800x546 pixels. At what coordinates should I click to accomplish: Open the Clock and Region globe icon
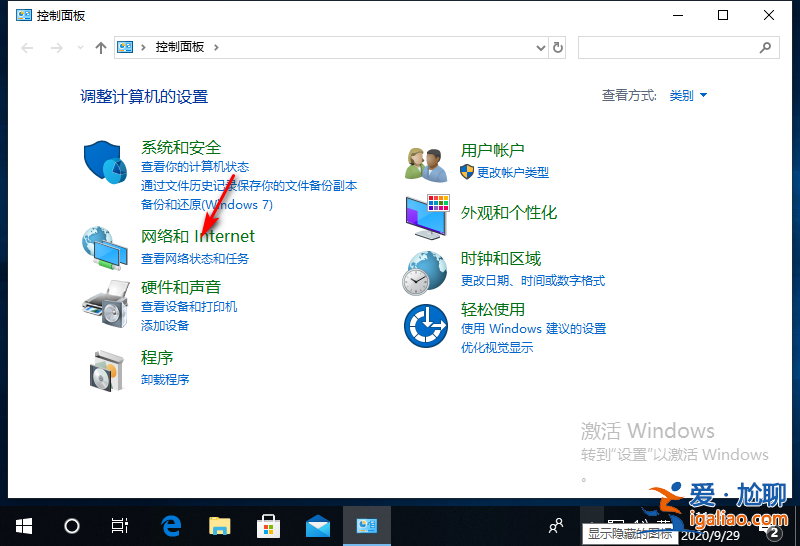click(424, 273)
